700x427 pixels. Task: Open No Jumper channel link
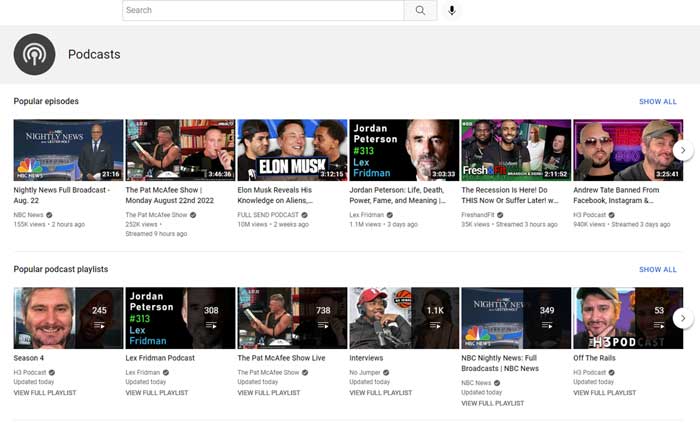pyautogui.click(x=365, y=372)
